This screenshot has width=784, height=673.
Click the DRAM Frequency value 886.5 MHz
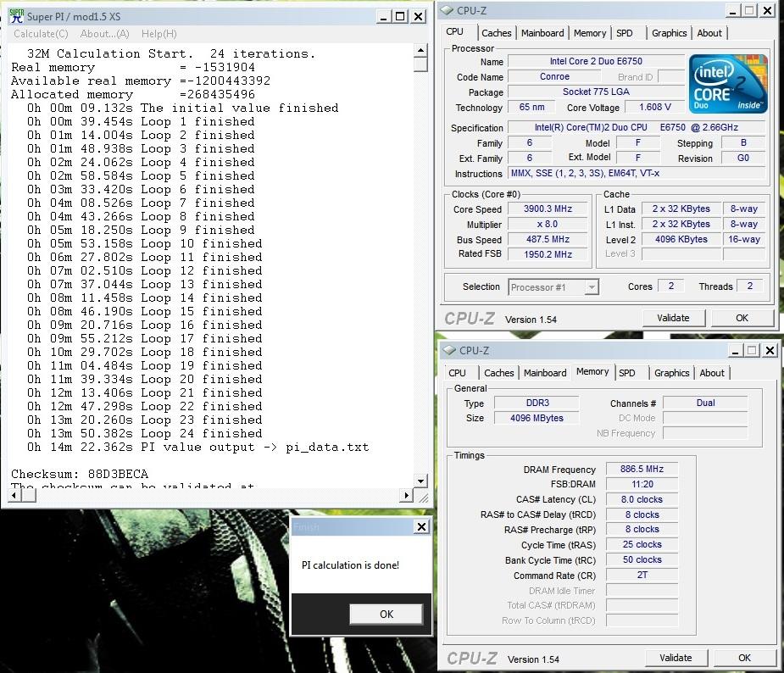642,469
